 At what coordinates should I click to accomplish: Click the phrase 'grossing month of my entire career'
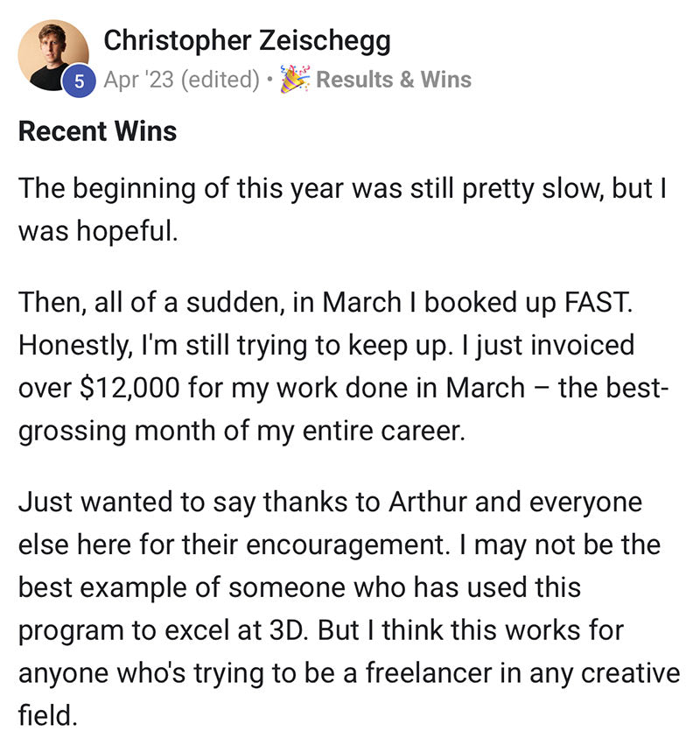point(241,431)
